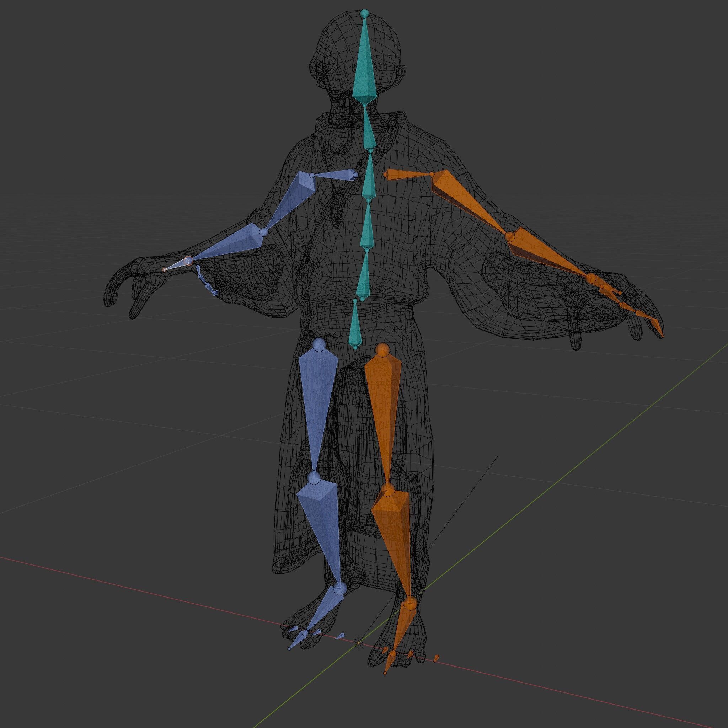Select the highlighted blue hand bone

[176, 264]
